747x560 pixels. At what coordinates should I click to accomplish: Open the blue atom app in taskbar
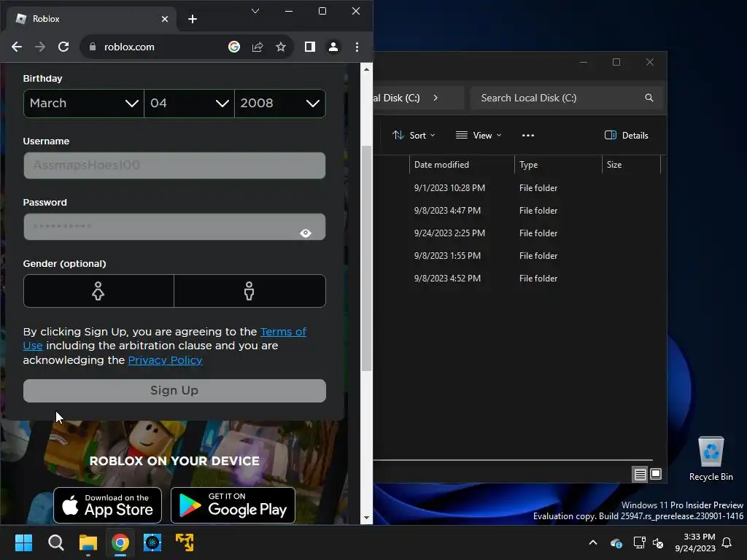[x=152, y=542]
